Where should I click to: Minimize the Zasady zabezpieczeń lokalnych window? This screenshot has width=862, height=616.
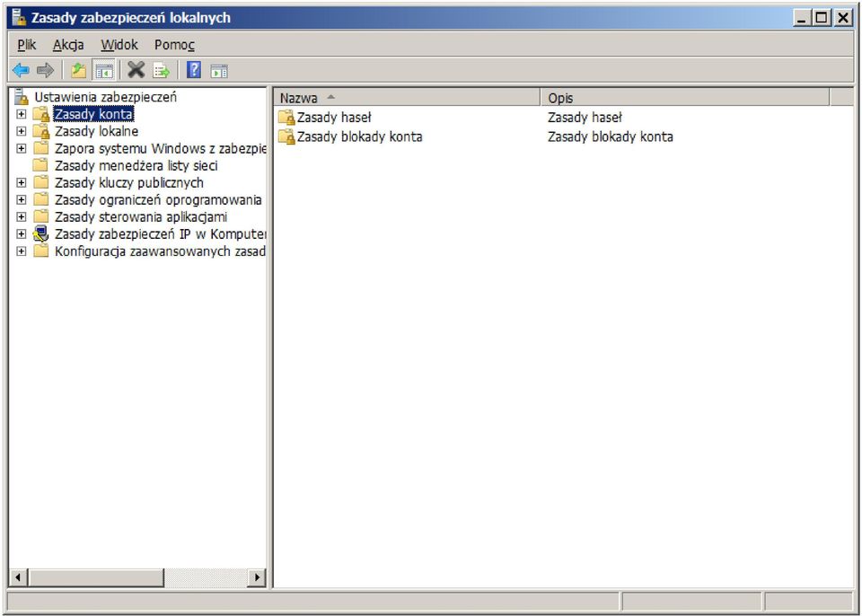(x=802, y=18)
